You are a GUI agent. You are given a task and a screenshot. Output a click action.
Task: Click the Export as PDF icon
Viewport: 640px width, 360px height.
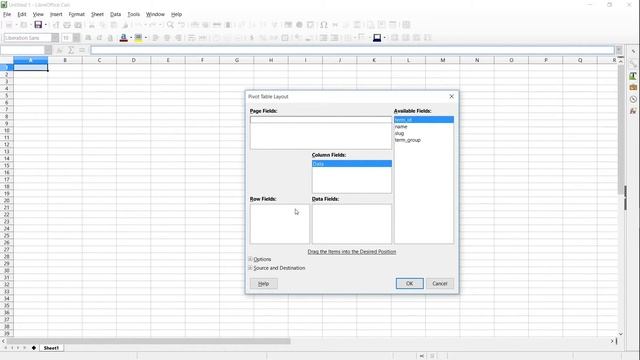tap(56, 25)
